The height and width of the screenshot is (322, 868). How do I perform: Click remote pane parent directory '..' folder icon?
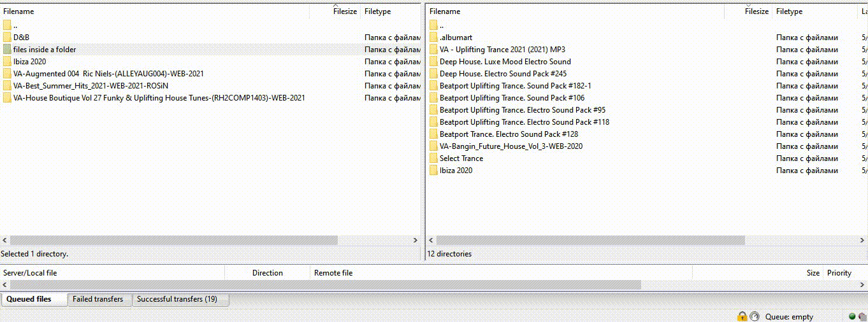coord(433,25)
